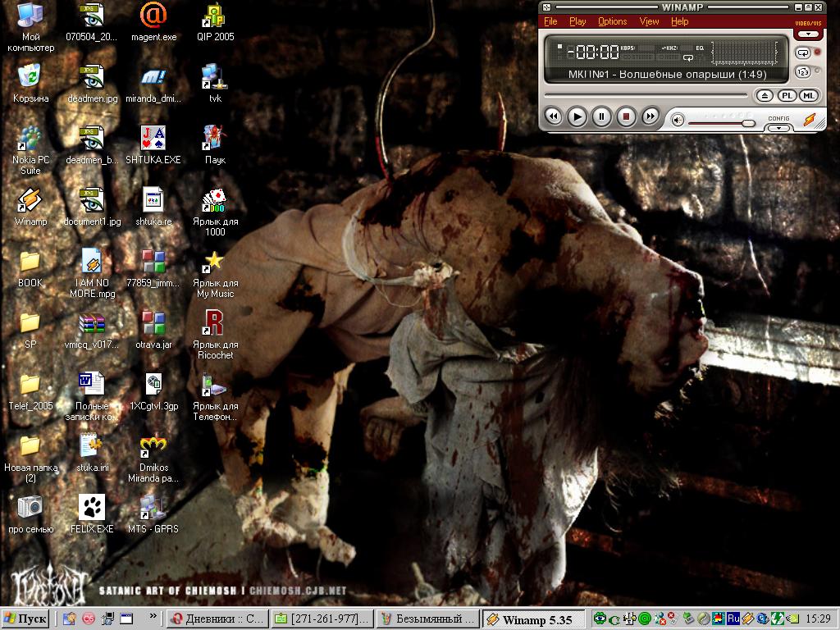The height and width of the screenshot is (630, 840).
Task: Open Winamp's File menu
Action: 550,21
